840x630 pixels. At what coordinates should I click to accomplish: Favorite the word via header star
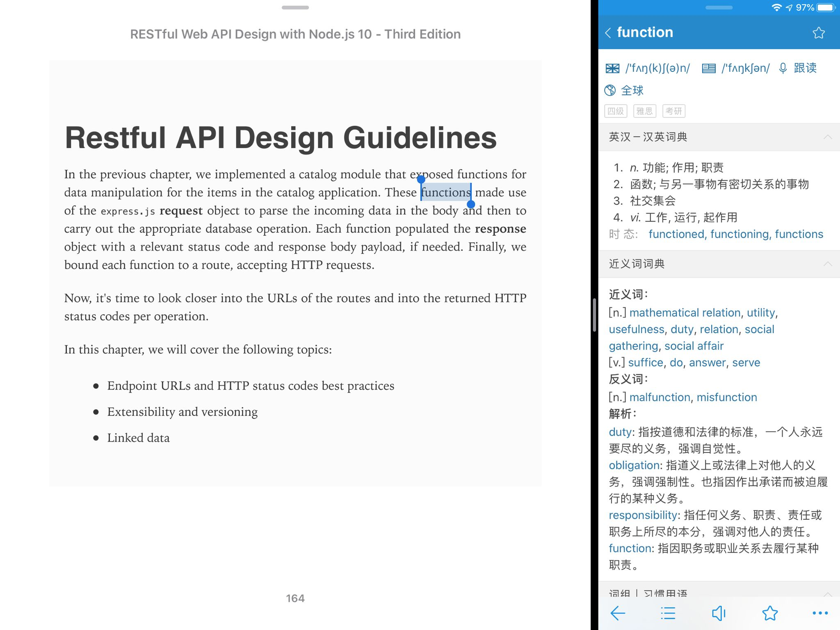[x=818, y=33]
